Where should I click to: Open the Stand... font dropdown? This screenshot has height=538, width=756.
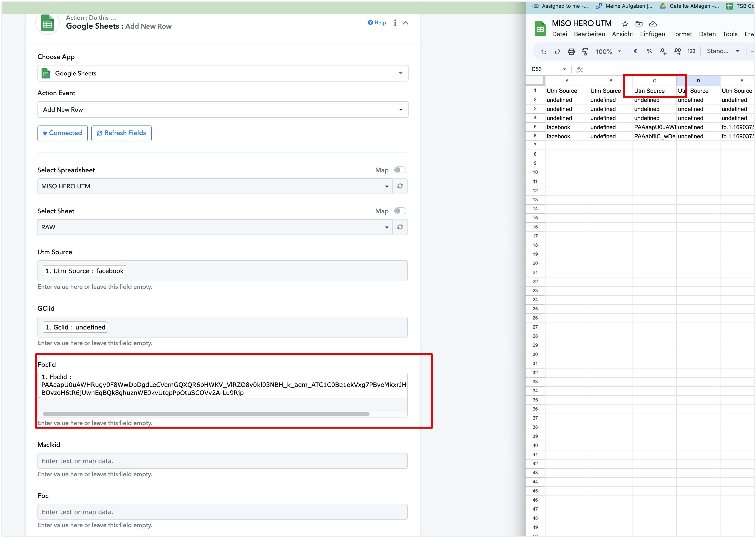pyautogui.click(x=723, y=51)
